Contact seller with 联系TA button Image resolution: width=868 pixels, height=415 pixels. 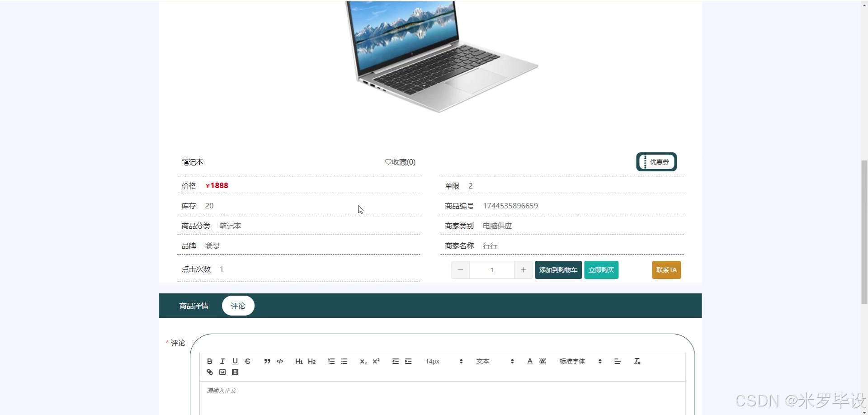point(666,270)
